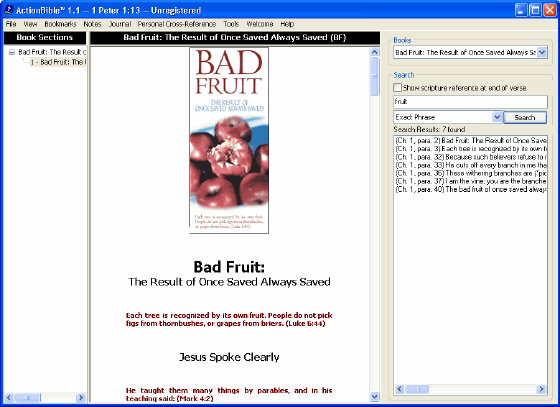Click the 'Bad Fruit:' heading text

pos(229,267)
